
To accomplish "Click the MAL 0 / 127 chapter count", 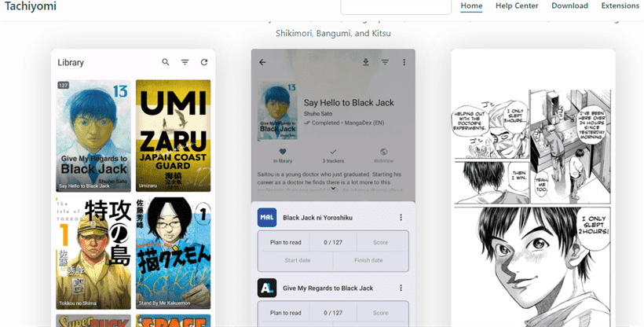I will tap(333, 242).
